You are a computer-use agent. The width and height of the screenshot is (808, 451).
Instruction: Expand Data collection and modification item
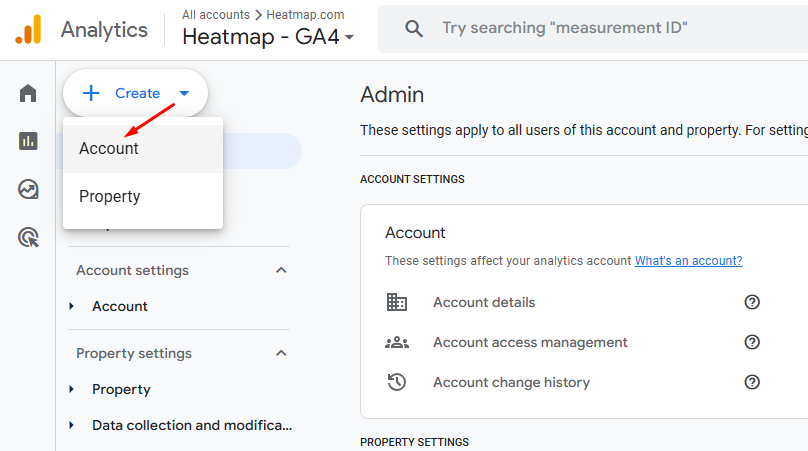[72, 425]
